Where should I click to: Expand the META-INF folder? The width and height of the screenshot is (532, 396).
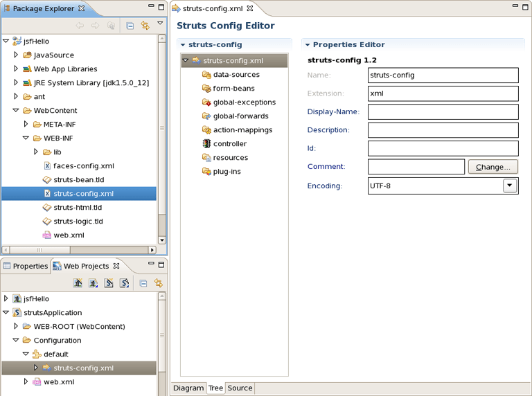26,124
